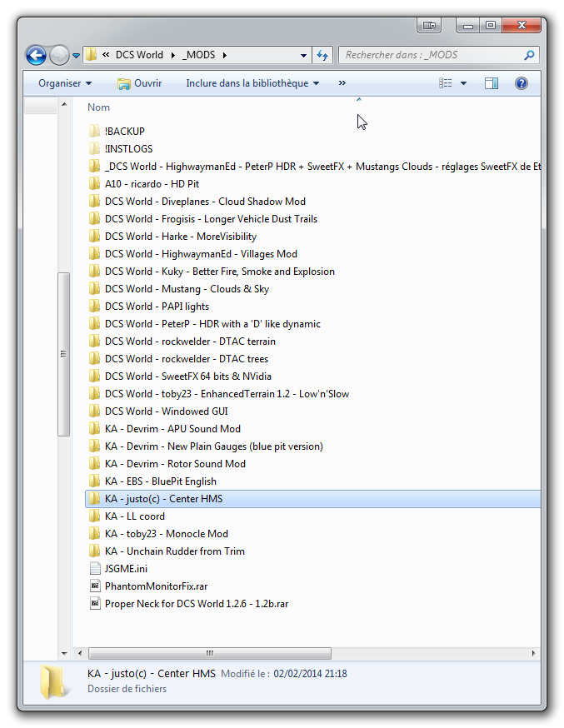Click the horizontal scrollbar thumb
Viewport: 564px width, 728px height.
pyautogui.click(x=210, y=653)
